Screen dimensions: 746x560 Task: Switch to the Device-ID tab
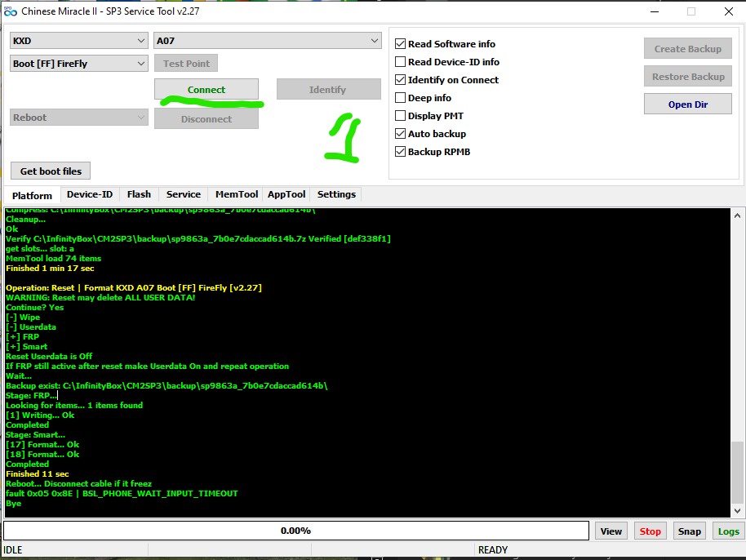[x=90, y=194]
